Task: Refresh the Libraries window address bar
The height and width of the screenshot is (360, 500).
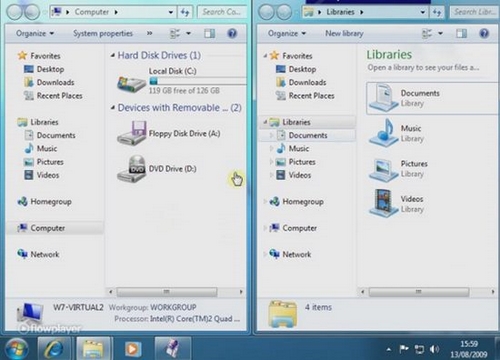Action: (437, 12)
